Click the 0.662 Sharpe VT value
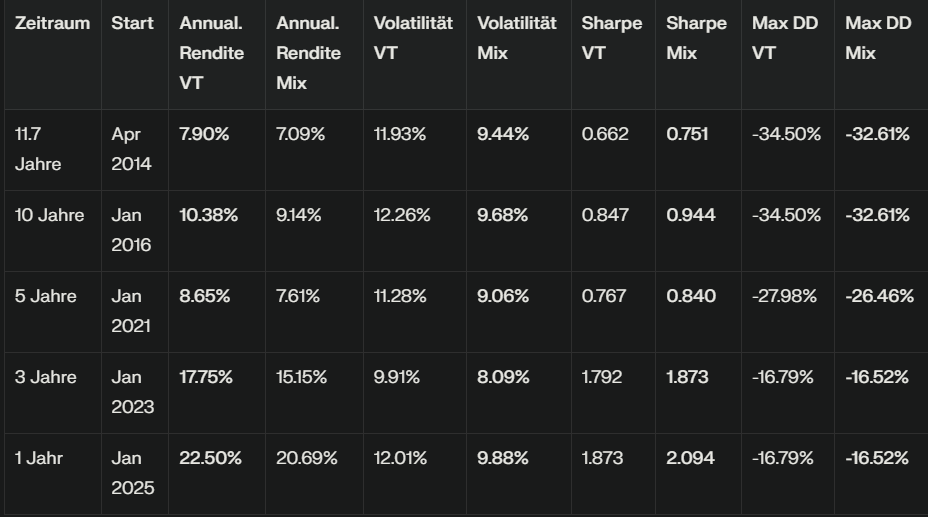 pos(605,134)
